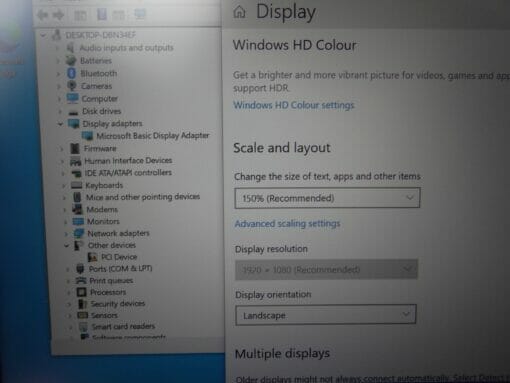Select the Microsoft Basic Display Adapter icon
Screen dimensions: 510x383
pos(87,136)
